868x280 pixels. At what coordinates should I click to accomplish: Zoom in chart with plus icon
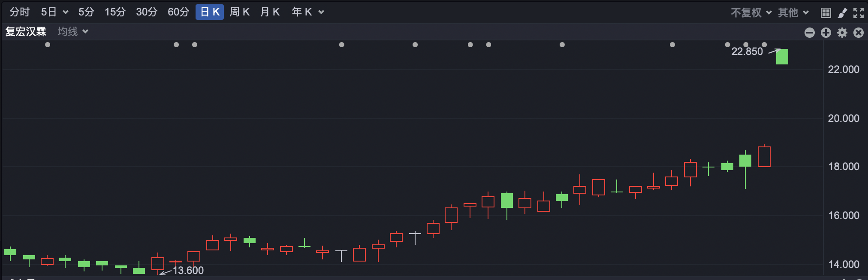point(826,33)
